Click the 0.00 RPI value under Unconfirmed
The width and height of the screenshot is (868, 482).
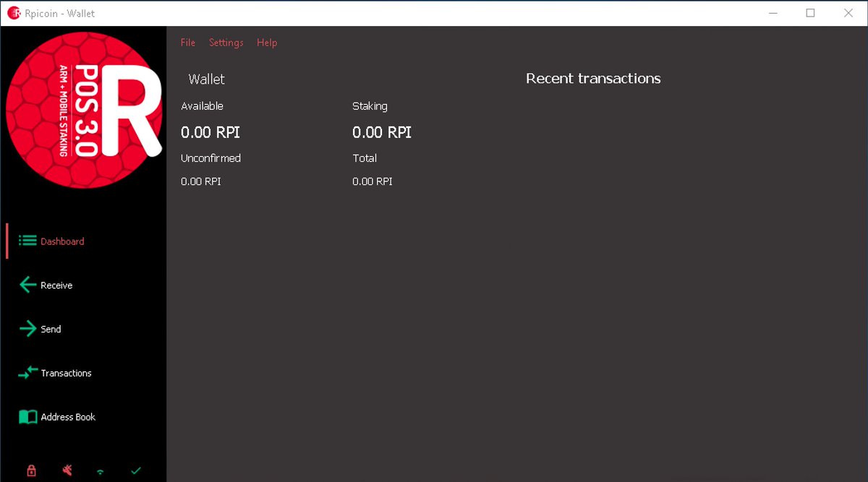pos(201,181)
